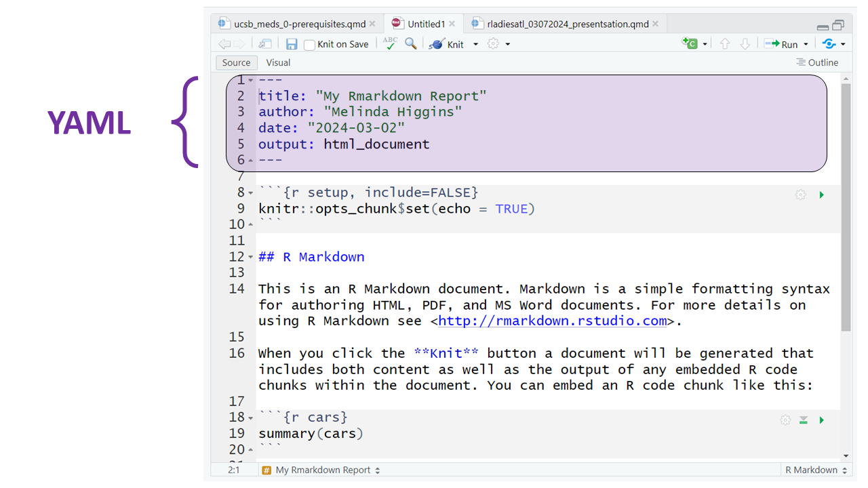The width and height of the screenshot is (868, 488).
Task: Show the document Outline pane
Action: click(817, 62)
